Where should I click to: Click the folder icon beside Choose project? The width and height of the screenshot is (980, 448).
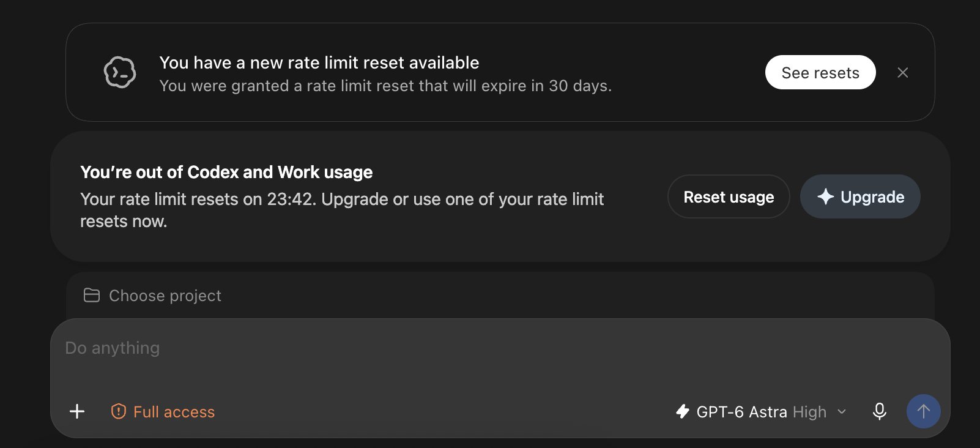(x=92, y=296)
